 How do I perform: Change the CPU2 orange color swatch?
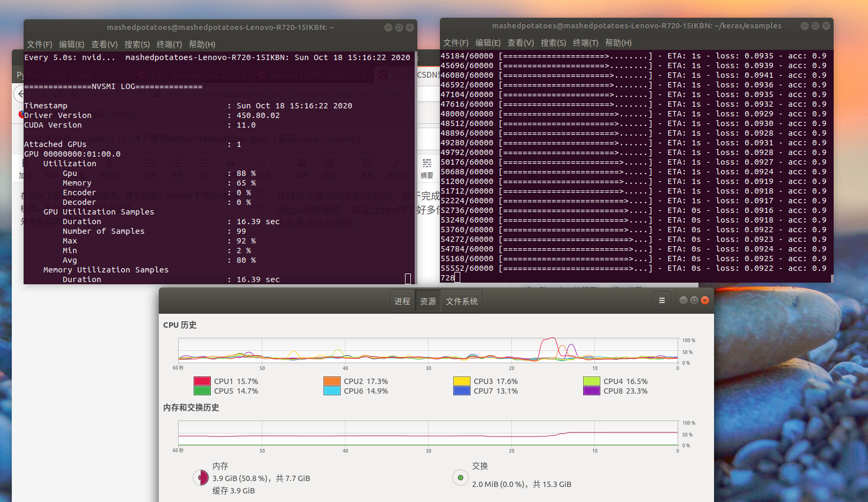332,381
